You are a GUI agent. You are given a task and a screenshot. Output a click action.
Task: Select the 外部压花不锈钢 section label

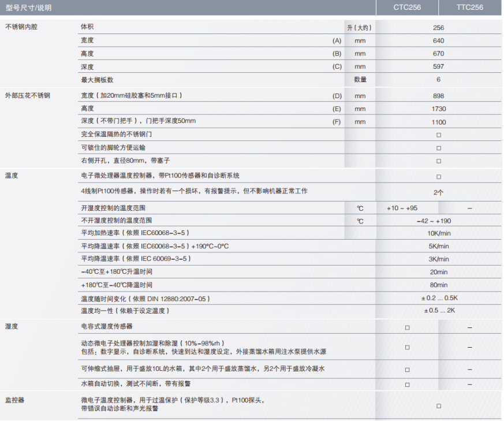point(28,95)
